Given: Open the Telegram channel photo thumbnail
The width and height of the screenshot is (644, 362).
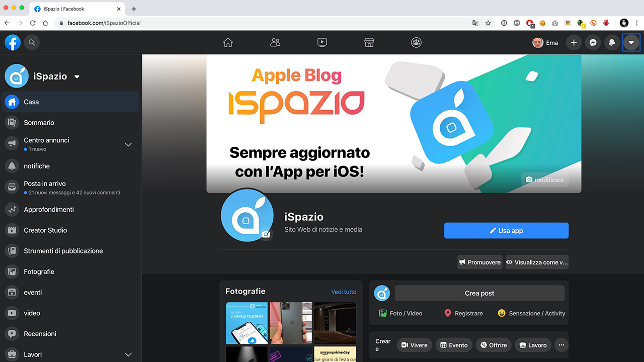Looking at the screenshot, I should (x=247, y=323).
